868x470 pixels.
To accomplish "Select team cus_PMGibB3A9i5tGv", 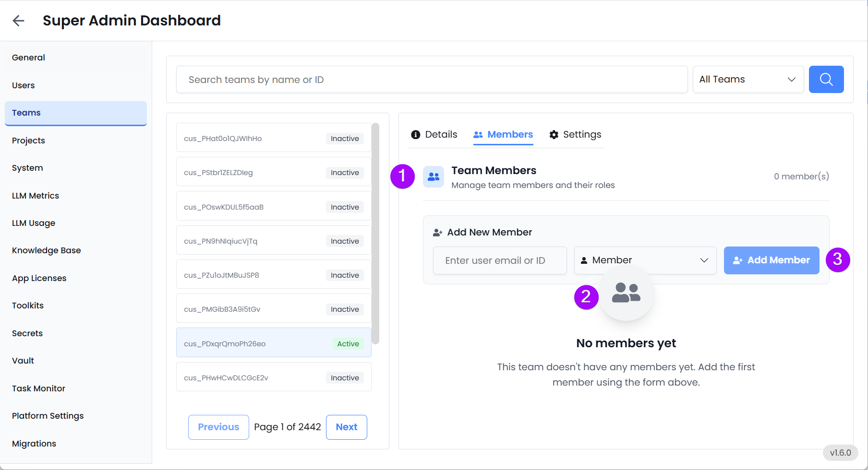I will [x=274, y=308].
